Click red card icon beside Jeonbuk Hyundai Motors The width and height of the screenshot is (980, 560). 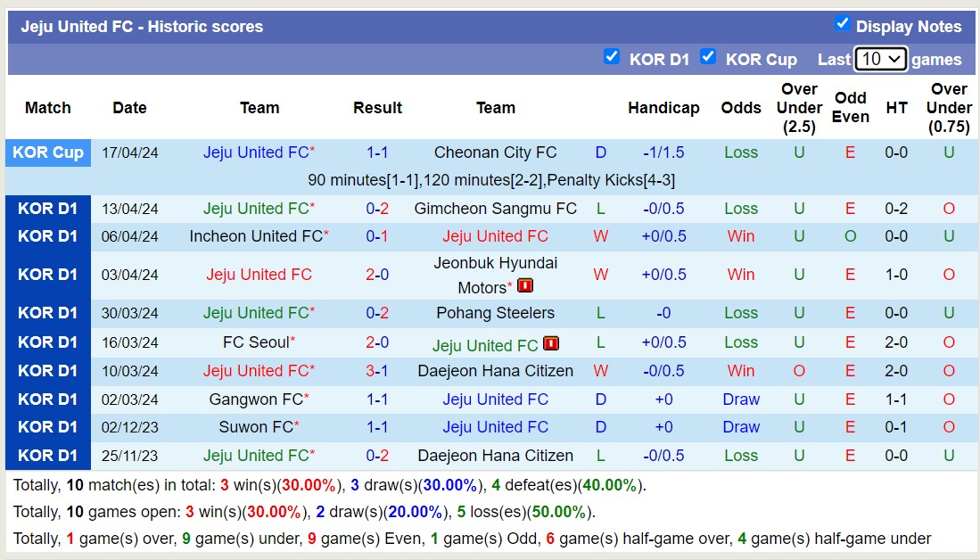pyautogui.click(x=525, y=286)
